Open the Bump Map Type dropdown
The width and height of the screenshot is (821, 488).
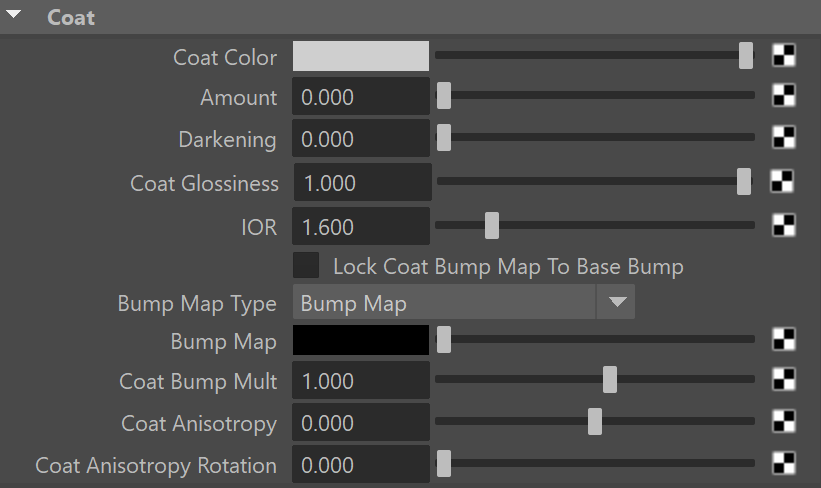[464, 302]
